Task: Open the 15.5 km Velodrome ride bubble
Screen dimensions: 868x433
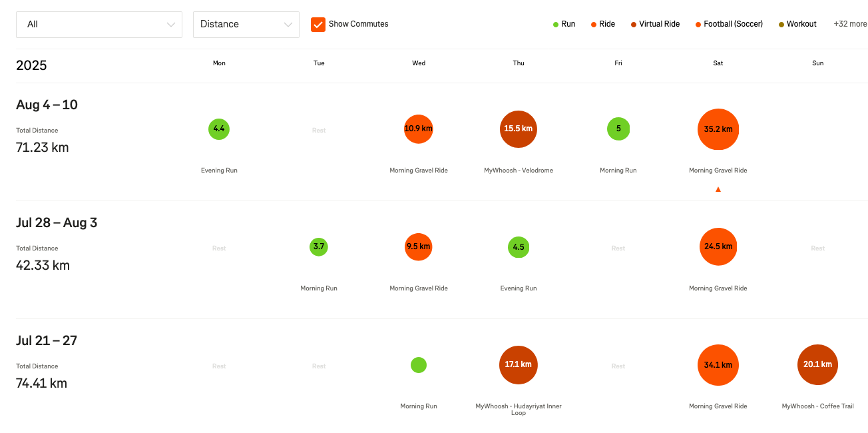Action: point(518,129)
